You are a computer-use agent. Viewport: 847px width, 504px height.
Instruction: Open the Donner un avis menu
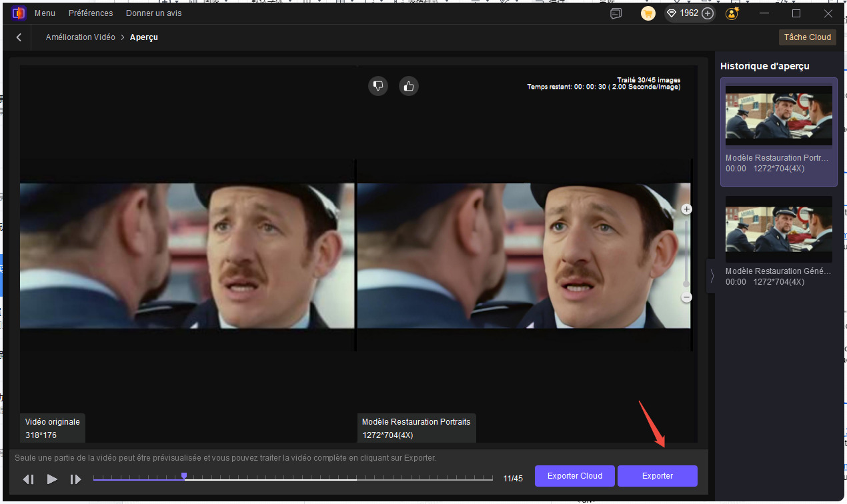(x=153, y=13)
